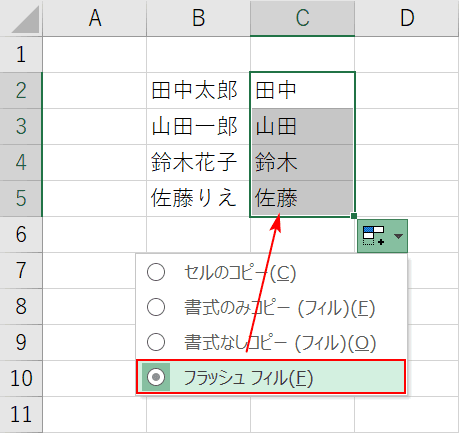Select the row 6 header
This screenshot has height=433, width=459.
coord(21,235)
